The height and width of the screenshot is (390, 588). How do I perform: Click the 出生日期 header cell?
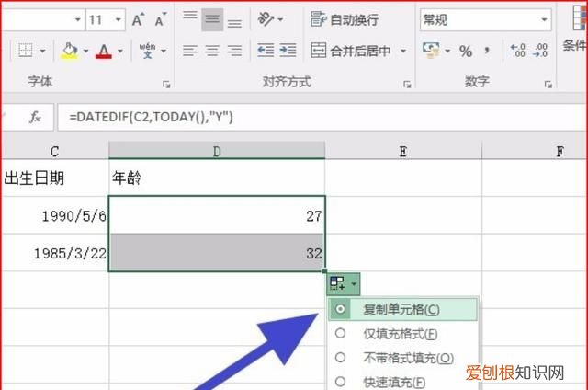pyautogui.click(x=55, y=178)
